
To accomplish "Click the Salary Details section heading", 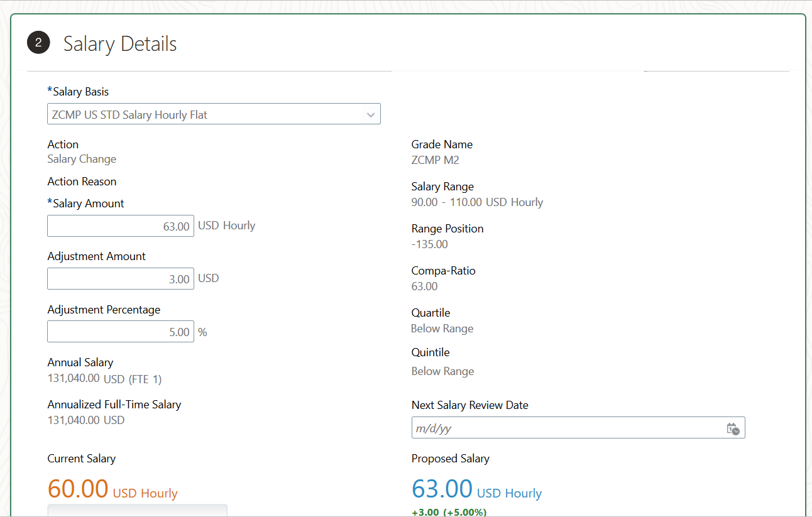I will (120, 44).
